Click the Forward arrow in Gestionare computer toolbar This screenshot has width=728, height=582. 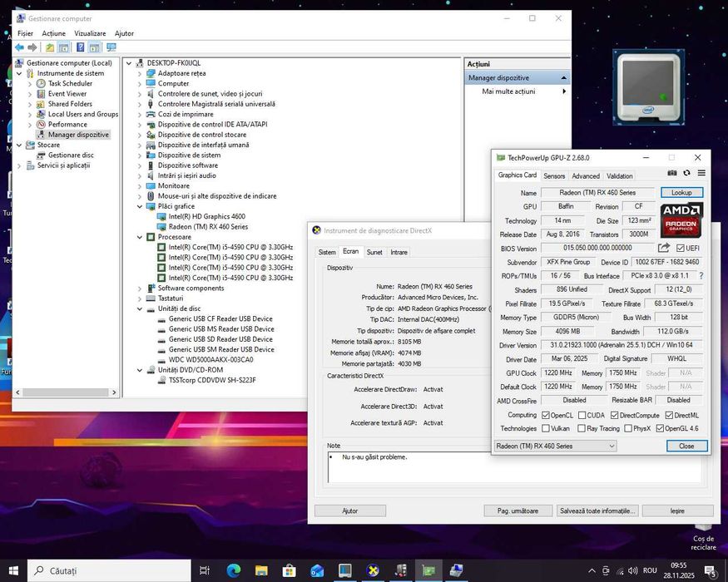(x=32, y=47)
